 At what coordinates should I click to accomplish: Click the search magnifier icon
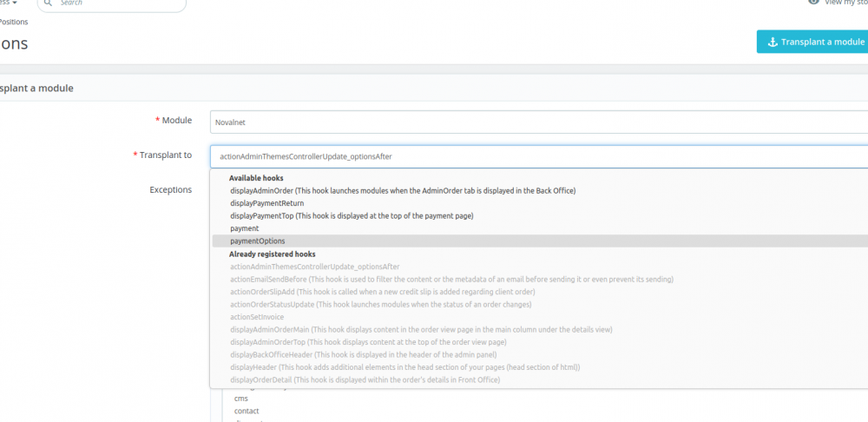[x=48, y=3]
